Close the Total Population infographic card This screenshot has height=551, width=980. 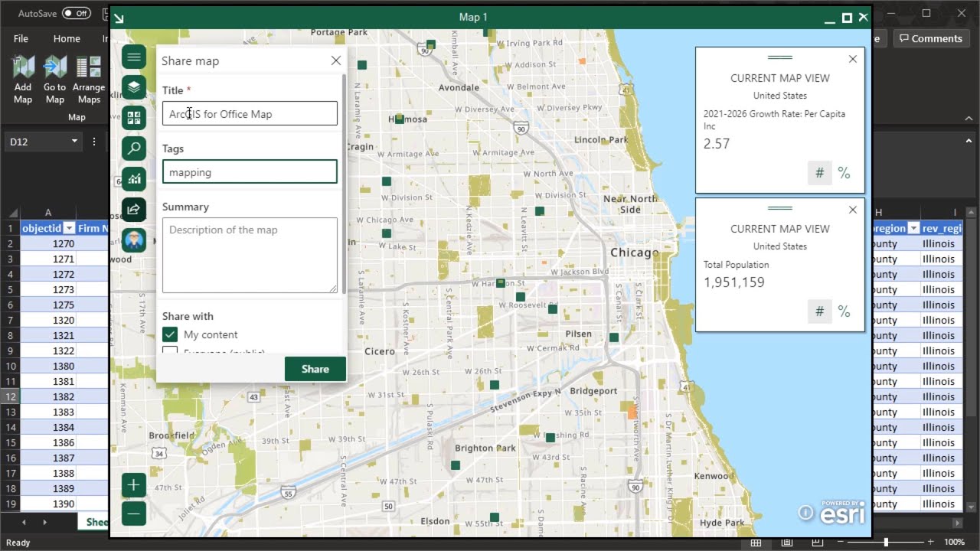pyautogui.click(x=853, y=210)
